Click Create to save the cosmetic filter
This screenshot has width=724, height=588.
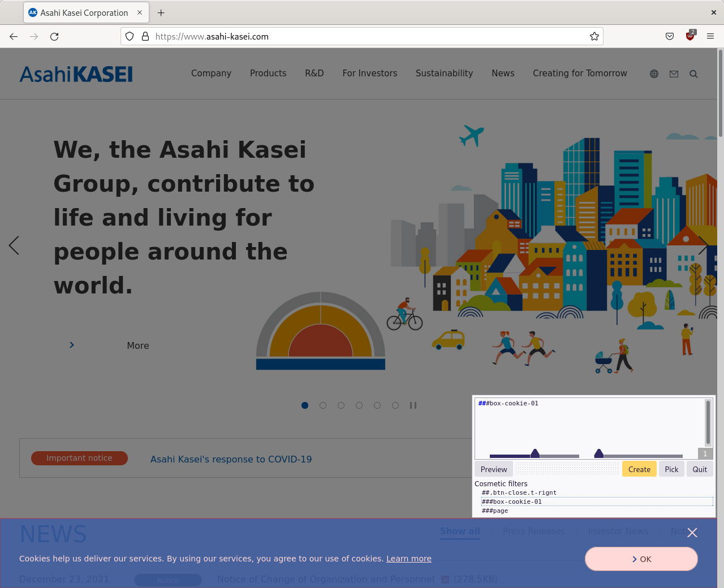point(639,469)
